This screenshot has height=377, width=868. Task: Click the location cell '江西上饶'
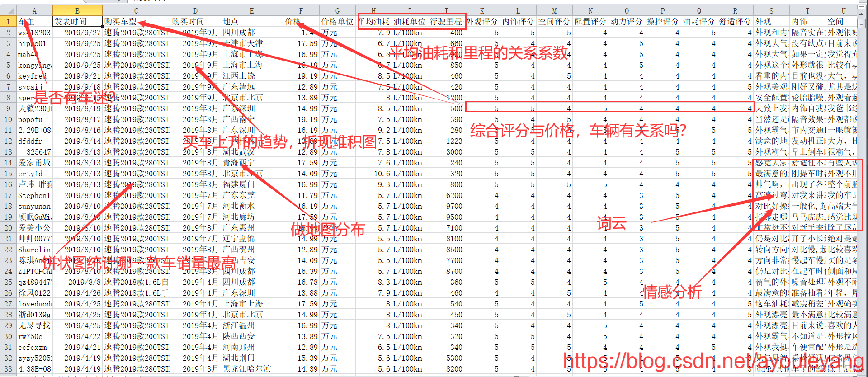pyautogui.click(x=252, y=76)
